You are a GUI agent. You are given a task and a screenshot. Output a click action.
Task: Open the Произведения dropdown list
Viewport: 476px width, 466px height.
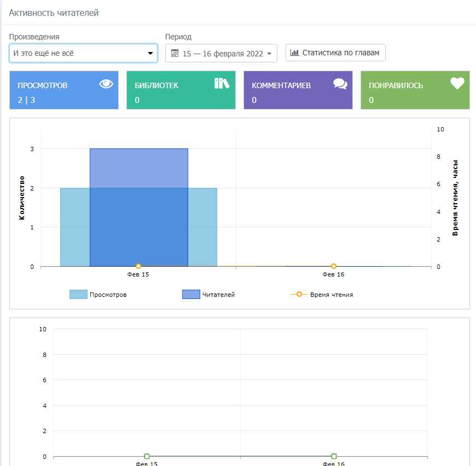83,53
